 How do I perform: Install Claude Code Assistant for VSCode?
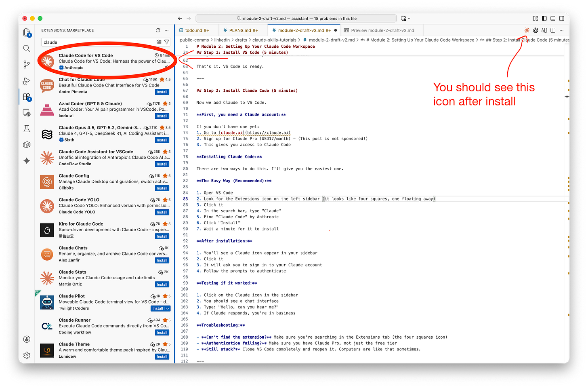coord(162,164)
